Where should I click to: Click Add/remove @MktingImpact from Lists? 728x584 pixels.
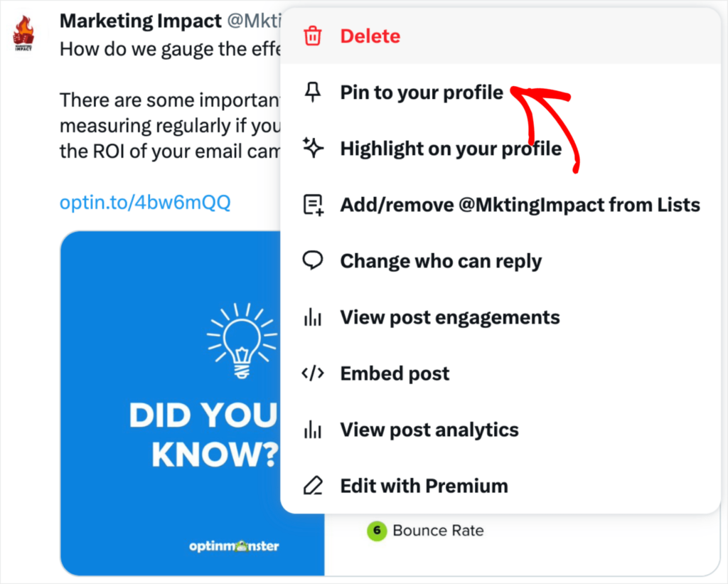pyautogui.click(x=520, y=204)
